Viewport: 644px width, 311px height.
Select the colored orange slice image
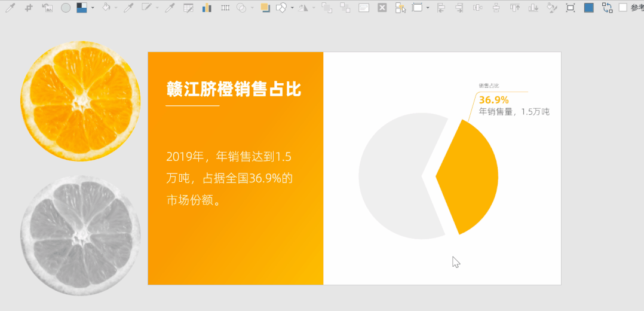81,101
